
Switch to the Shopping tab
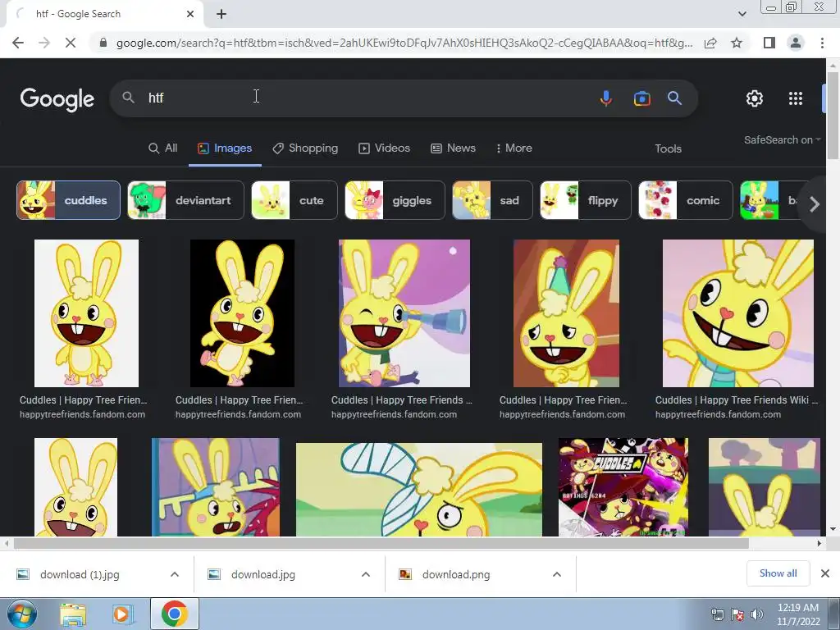305,148
